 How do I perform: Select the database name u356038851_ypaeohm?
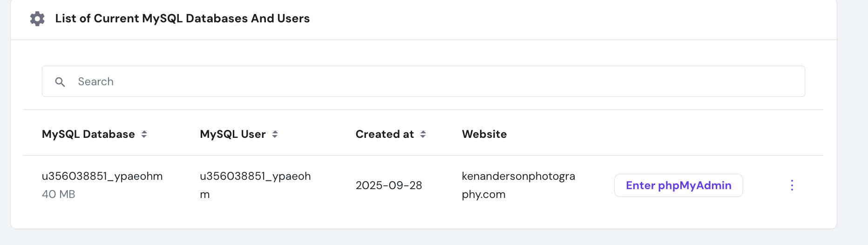click(102, 176)
